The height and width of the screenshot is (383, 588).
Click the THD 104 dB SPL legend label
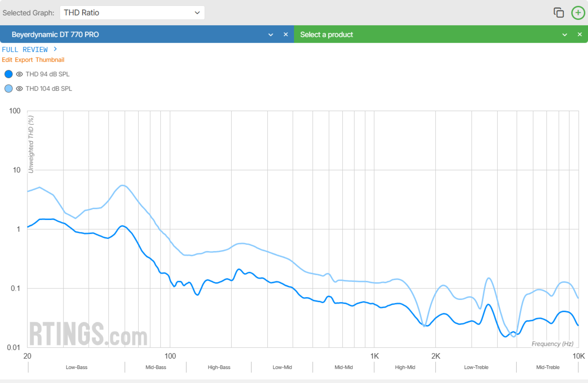49,89
